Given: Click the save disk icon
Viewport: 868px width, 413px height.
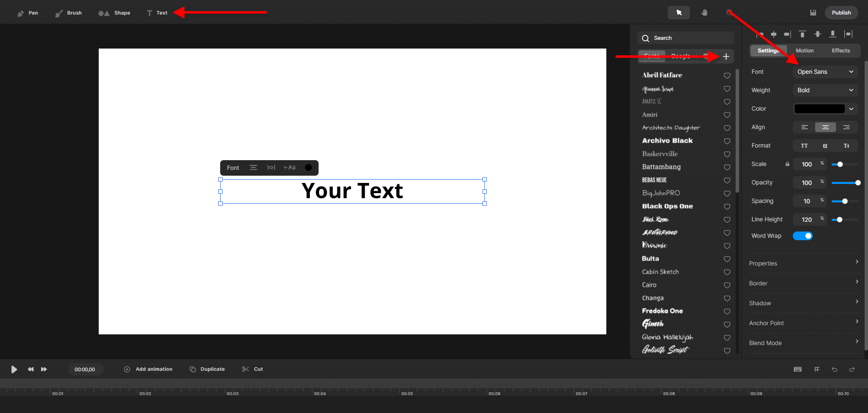Looking at the screenshot, I should [x=813, y=13].
